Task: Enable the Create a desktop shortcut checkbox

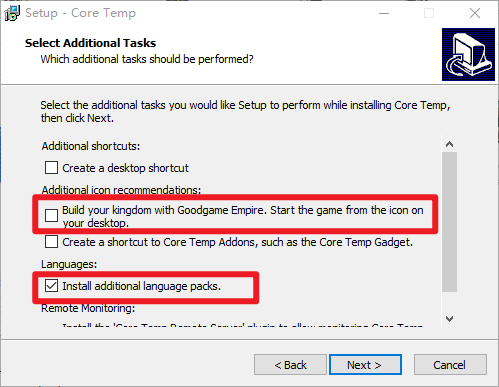Action: click(x=51, y=168)
